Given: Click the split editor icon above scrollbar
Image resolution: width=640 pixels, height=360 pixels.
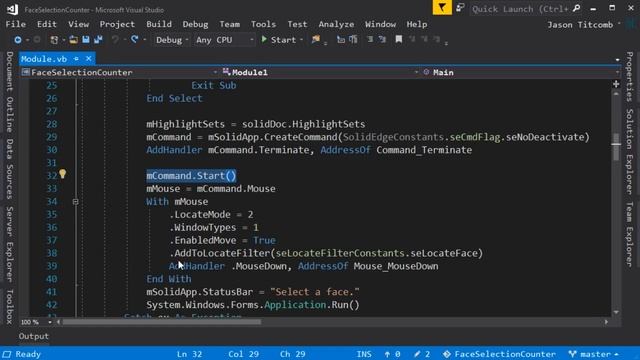Looking at the screenshot, I should click(x=616, y=84).
